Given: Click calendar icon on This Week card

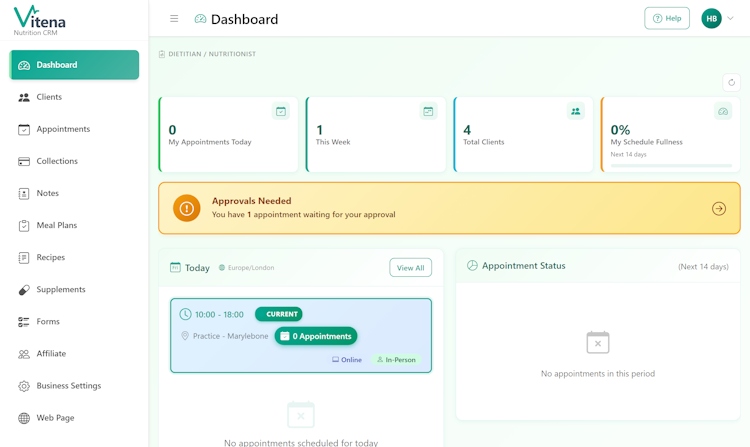Looking at the screenshot, I should (428, 111).
